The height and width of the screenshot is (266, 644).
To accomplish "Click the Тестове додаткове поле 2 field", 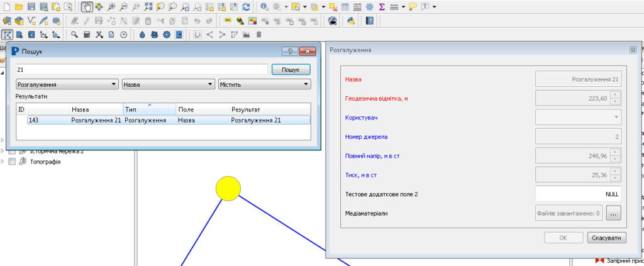I will click(579, 194).
